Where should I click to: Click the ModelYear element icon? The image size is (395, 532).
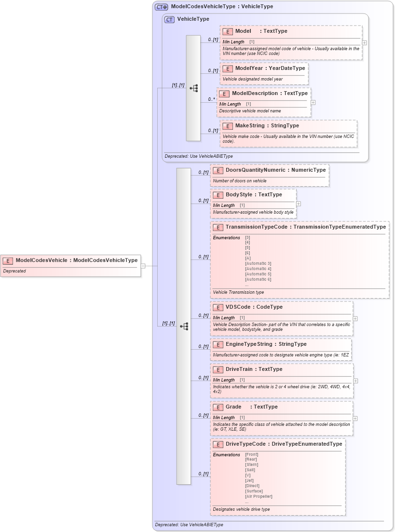227,68
